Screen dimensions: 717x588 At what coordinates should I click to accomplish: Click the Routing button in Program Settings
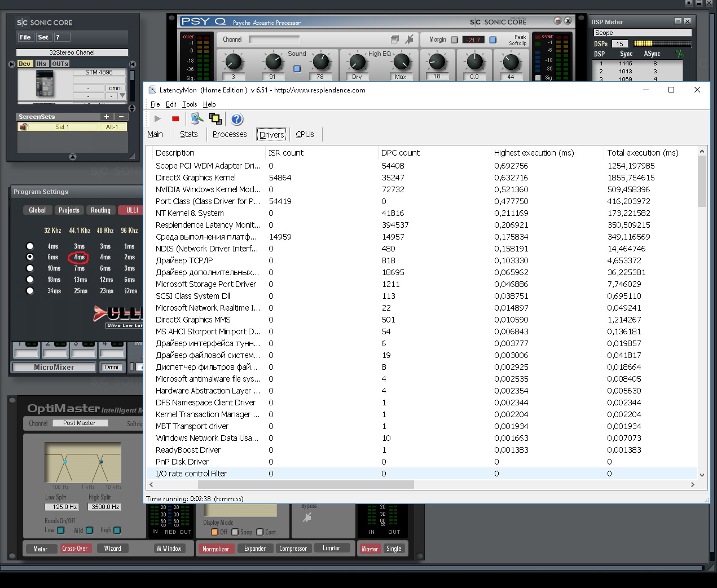(100, 210)
